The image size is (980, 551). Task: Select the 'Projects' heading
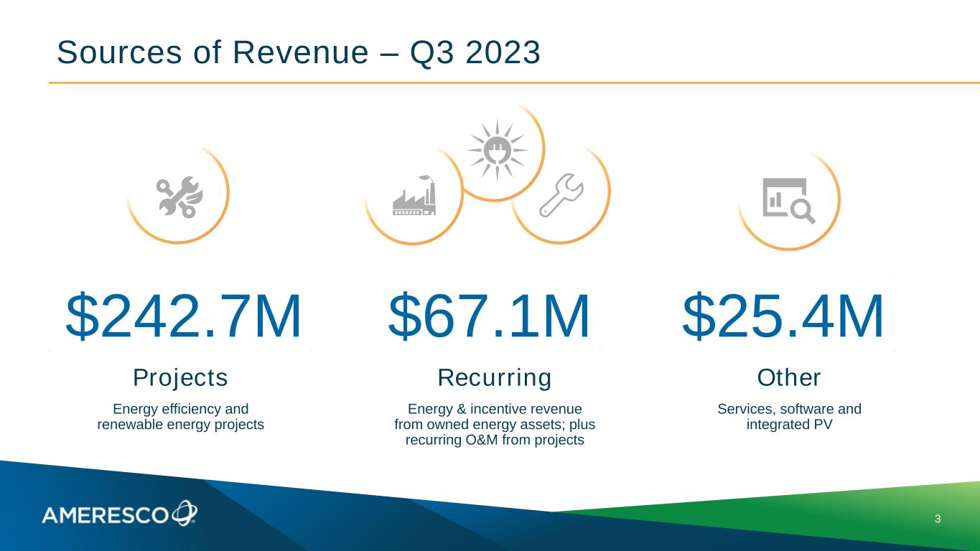point(180,377)
